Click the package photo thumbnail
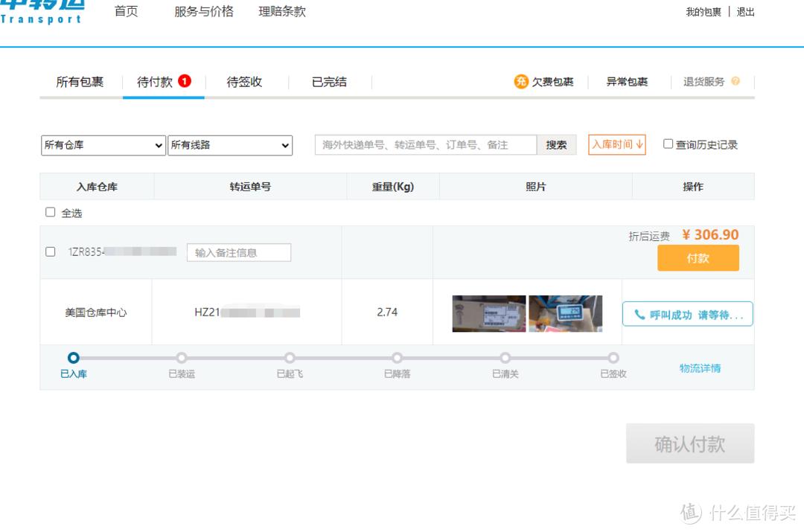This screenshot has height=532, width=804. 489,313
